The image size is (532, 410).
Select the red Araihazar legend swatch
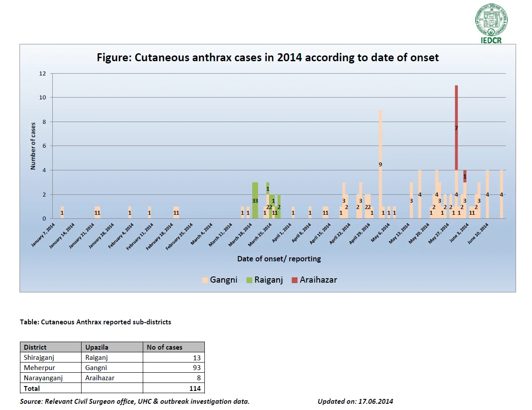pyautogui.click(x=294, y=280)
